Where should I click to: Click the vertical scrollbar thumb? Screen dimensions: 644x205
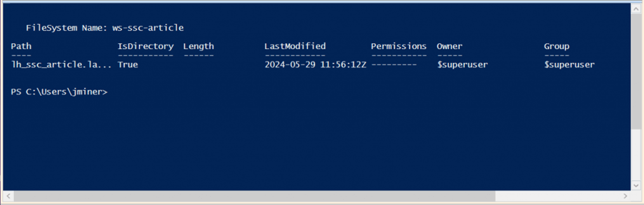point(636,69)
